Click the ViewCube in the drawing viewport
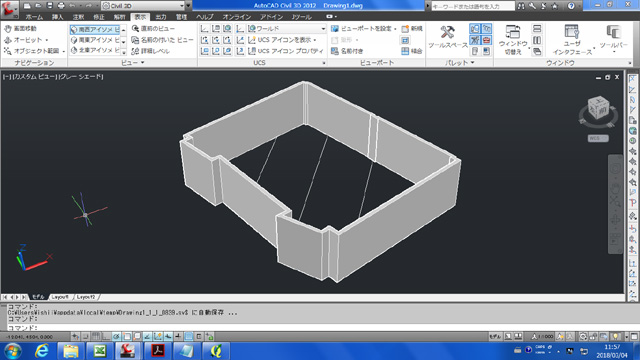 598,109
